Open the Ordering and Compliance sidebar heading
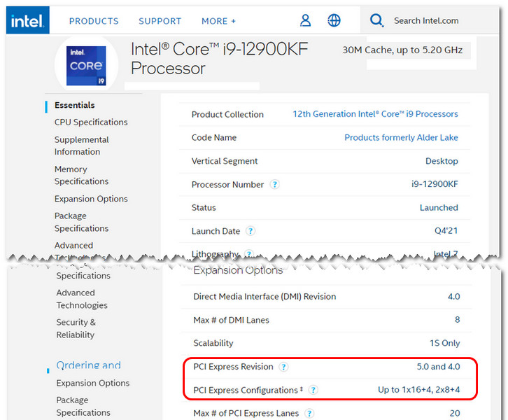This screenshot has width=508, height=420. [88, 365]
